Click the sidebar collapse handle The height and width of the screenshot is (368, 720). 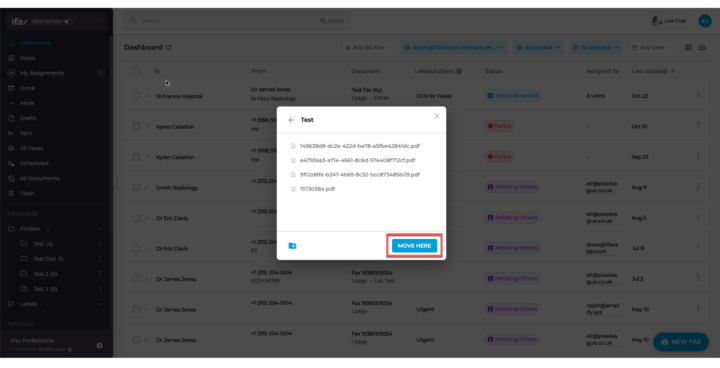pyautogui.click(x=117, y=183)
